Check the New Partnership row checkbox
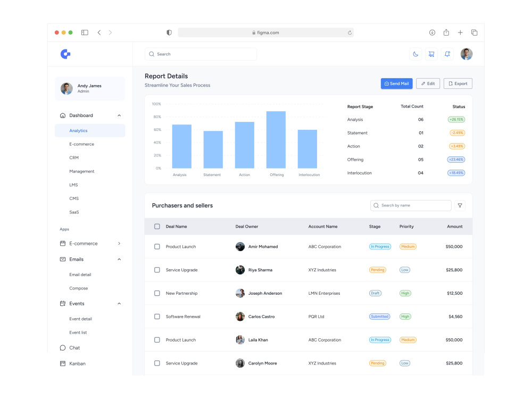The height and width of the screenshot is (399, 532). pyautogui.click(x=157, y=293)
